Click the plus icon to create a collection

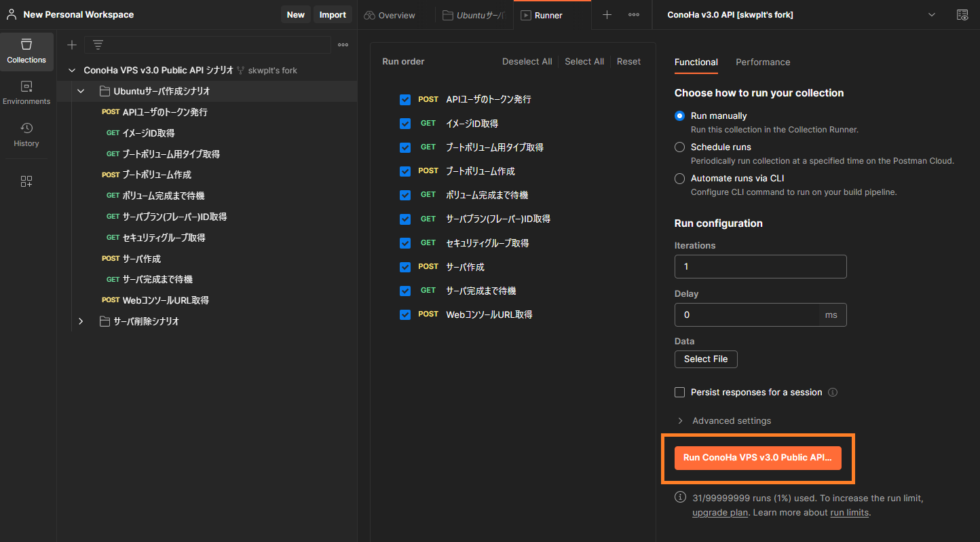tap(72, 45)
